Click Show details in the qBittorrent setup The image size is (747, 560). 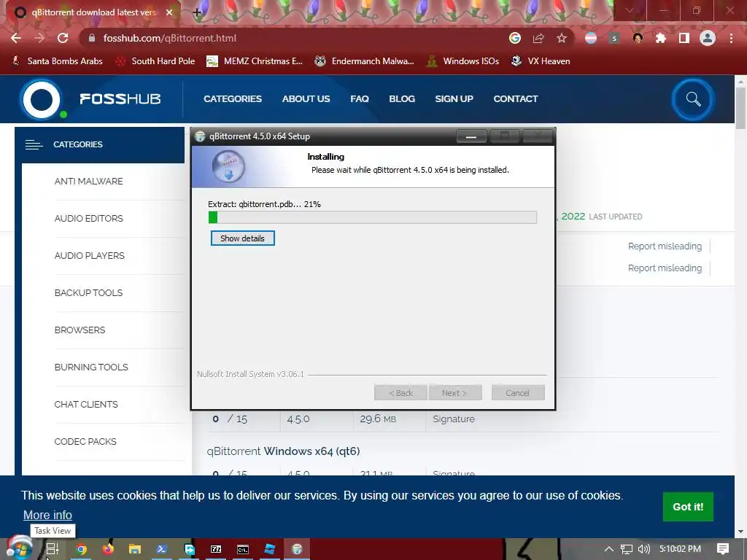click(242, 238)
